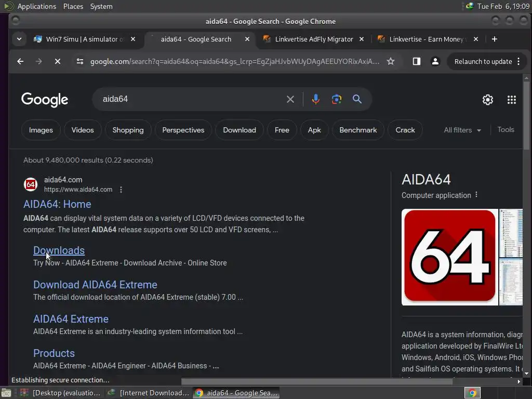Select the Perspectives filter chip

click(183, 130)
